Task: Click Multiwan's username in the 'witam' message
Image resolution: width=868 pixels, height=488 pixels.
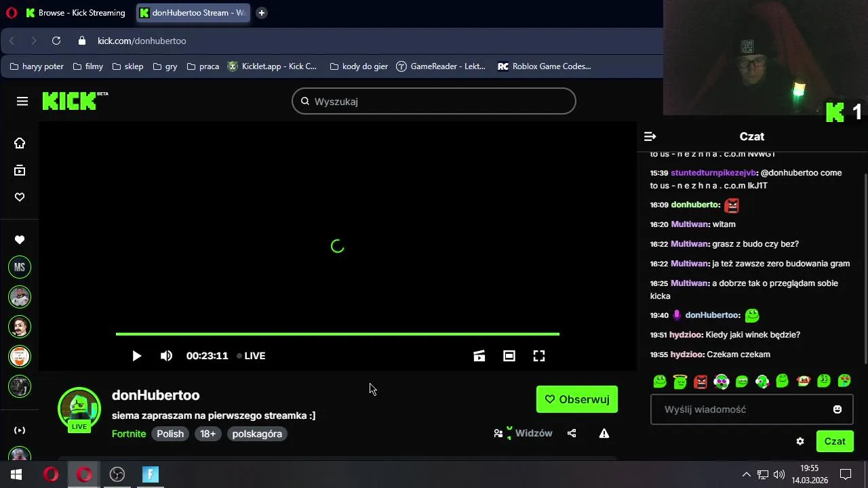Action: (690, 224)
